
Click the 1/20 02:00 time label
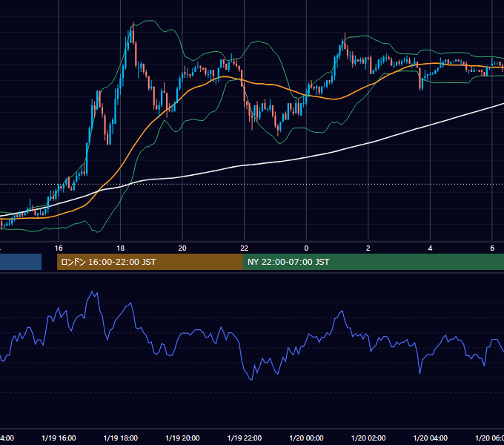(368, 438)
